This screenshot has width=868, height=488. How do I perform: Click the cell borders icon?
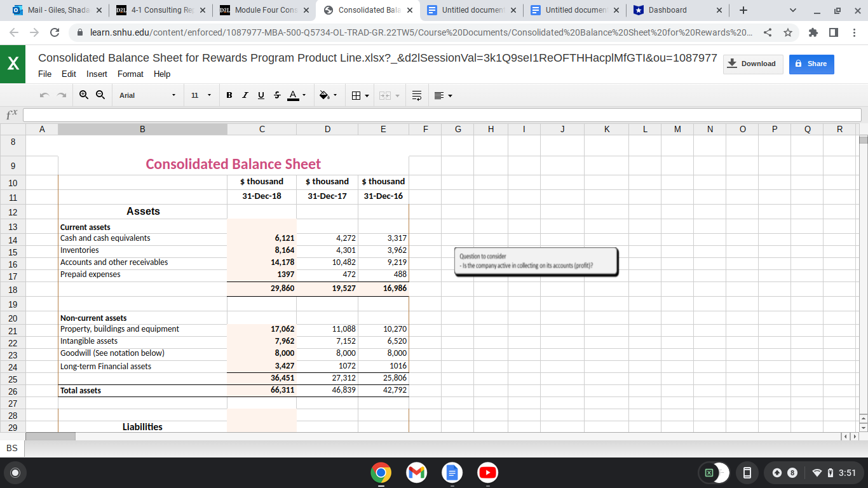356,96
